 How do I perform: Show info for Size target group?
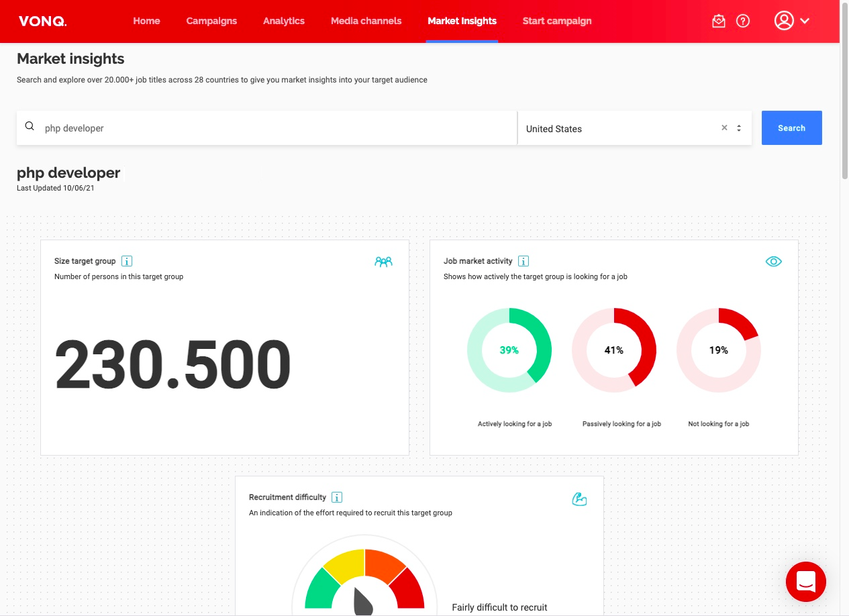[128, 261]
